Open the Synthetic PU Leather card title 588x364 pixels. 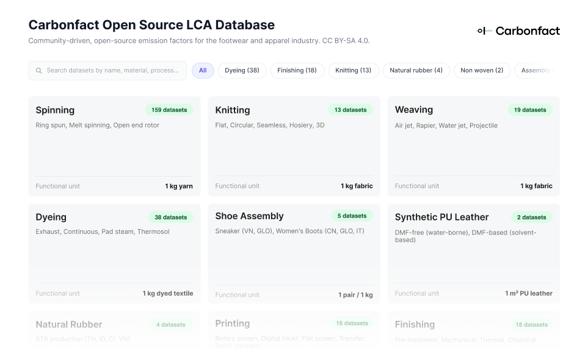coord(441,217)
